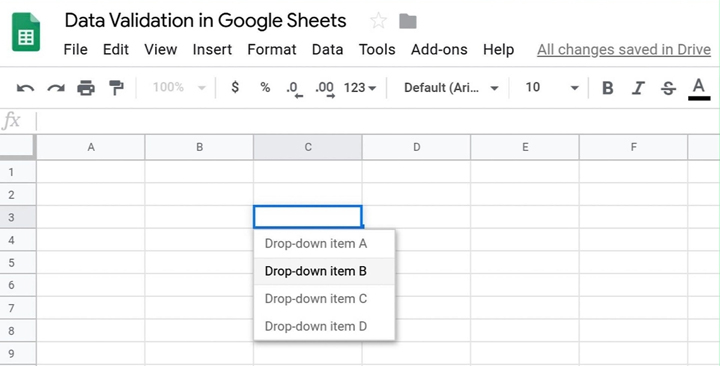720x366 pixels.
Task: Move document using the folder icon
Action: [408, 21]
